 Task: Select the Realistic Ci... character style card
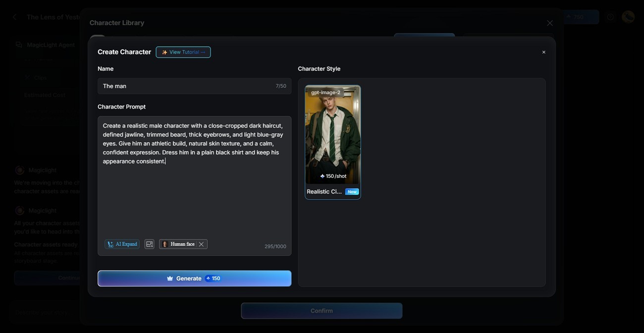click(333, 142)
